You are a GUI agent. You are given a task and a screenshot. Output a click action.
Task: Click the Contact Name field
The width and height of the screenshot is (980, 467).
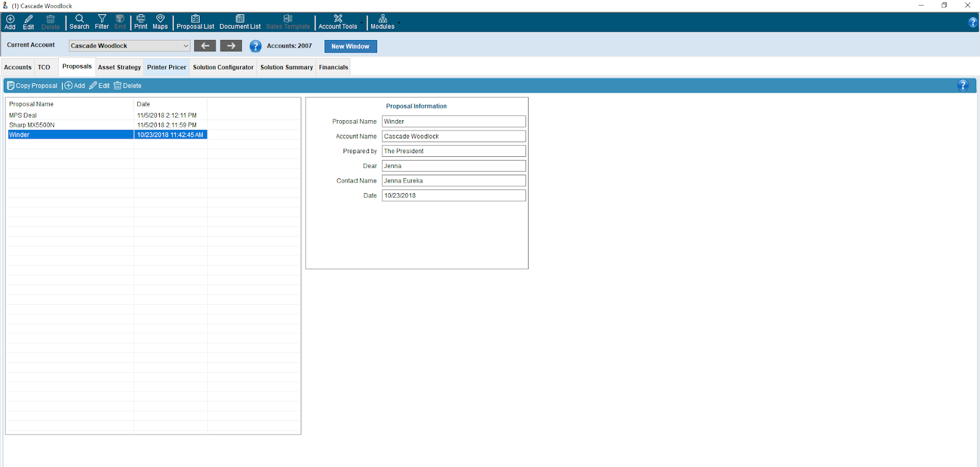pos(454,180)
